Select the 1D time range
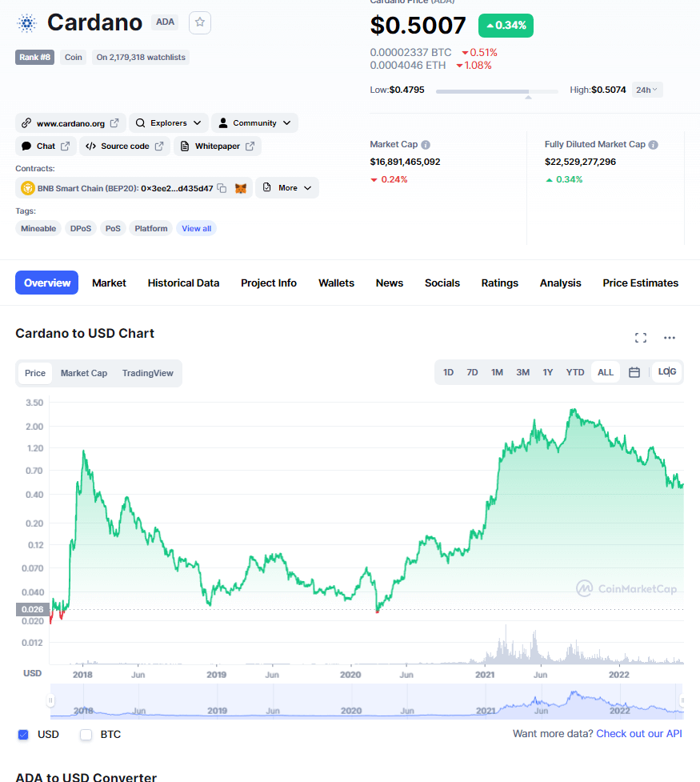The image size is (700, 782). point(448,372)
